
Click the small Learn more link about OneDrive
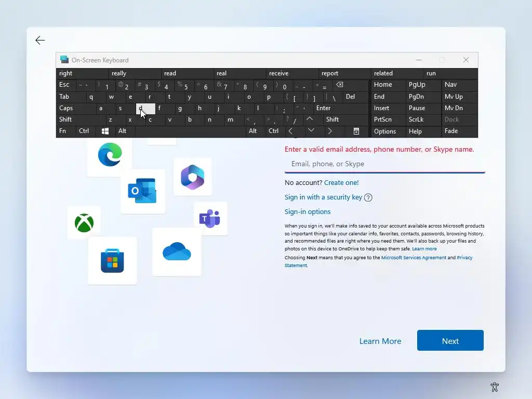[x=424, y=249]
